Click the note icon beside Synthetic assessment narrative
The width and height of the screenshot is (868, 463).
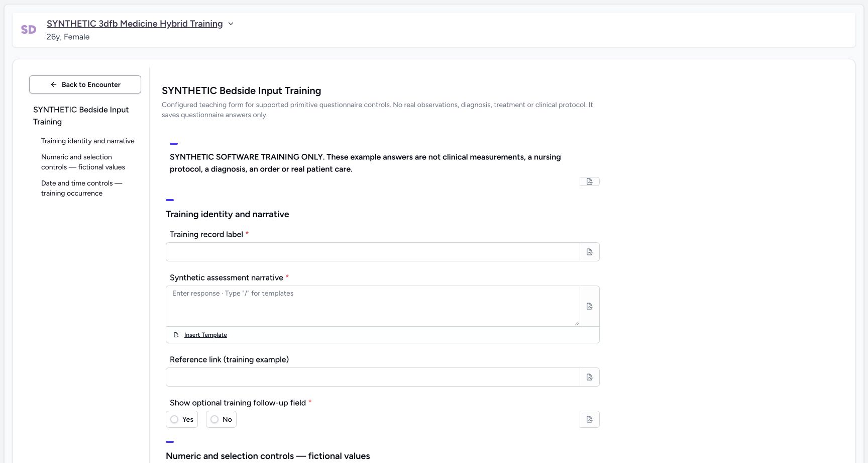click(x=590, y=306)
